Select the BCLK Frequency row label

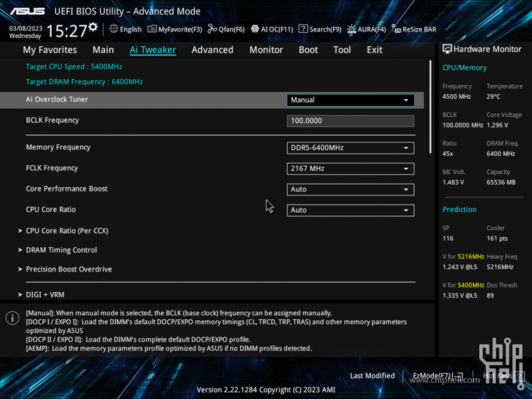(x=53, y=120)
